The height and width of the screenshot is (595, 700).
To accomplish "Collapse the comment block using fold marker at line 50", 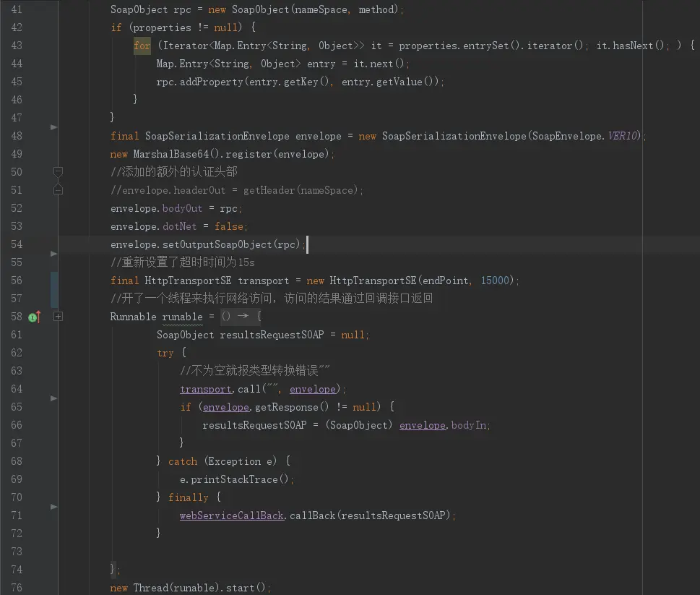I will [x=58, y=171].
